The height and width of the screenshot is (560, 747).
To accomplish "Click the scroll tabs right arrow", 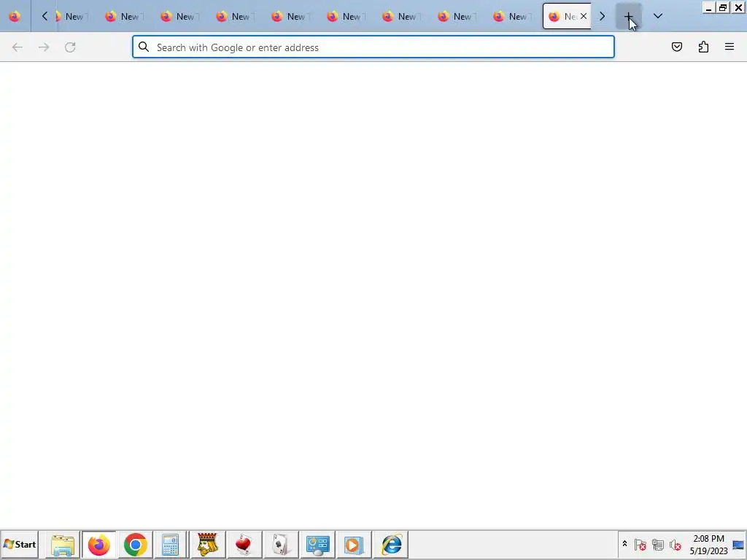I will 602,16.
